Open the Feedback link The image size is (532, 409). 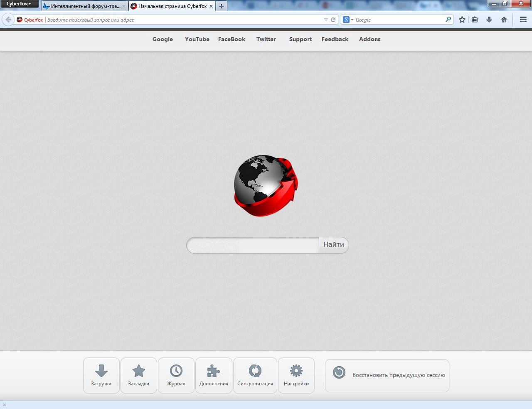click(x=335, y=39)
